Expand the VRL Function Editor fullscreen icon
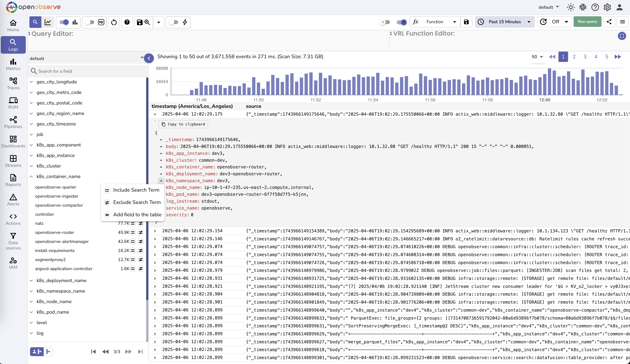The image size is (630, 364). coord(622,36)
